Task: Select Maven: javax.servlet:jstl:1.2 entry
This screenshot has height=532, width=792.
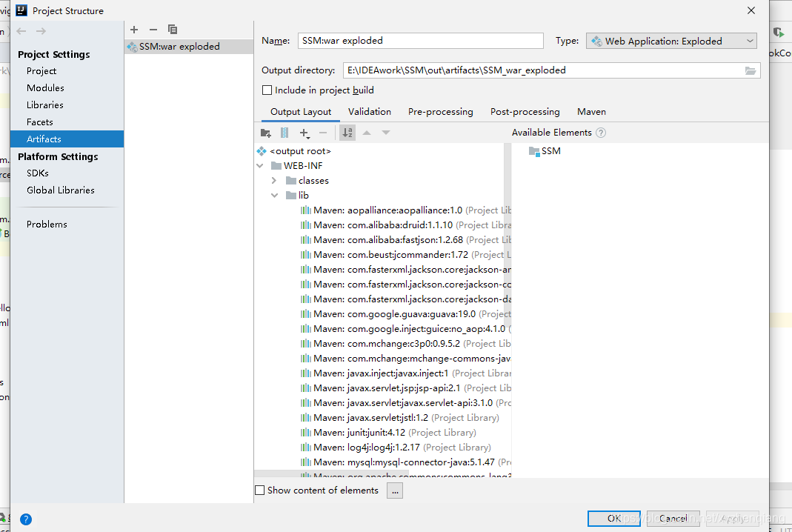Action: tap(399, 418)
